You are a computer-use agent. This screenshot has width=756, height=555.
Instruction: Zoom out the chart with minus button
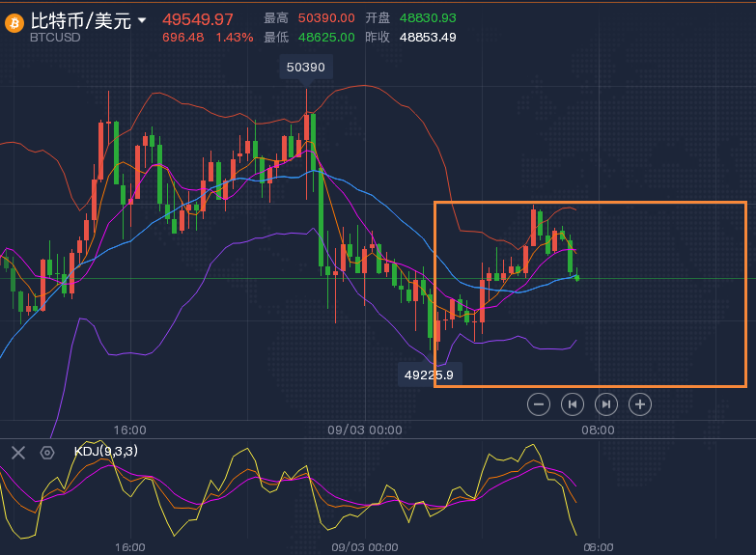(540, 404)
